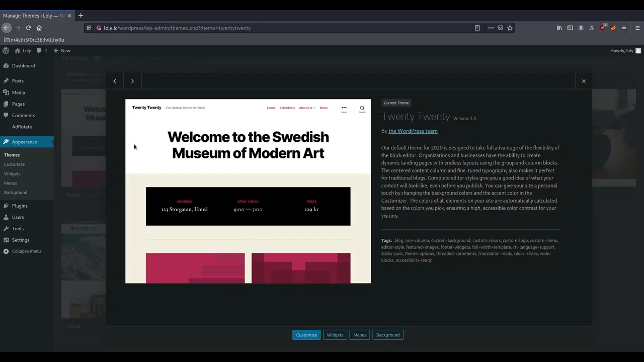Click the Firefox reload page icon
Image resolution: width=644 pixels, height=362 pixels.
(29, 28)
